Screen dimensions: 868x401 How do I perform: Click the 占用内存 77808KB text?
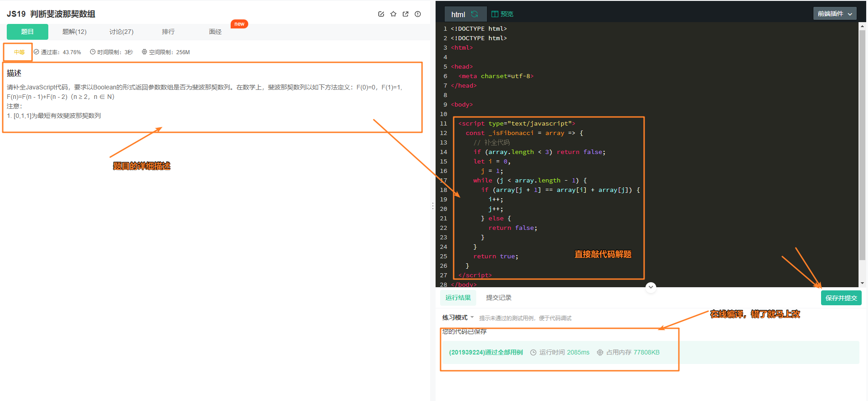633,352
